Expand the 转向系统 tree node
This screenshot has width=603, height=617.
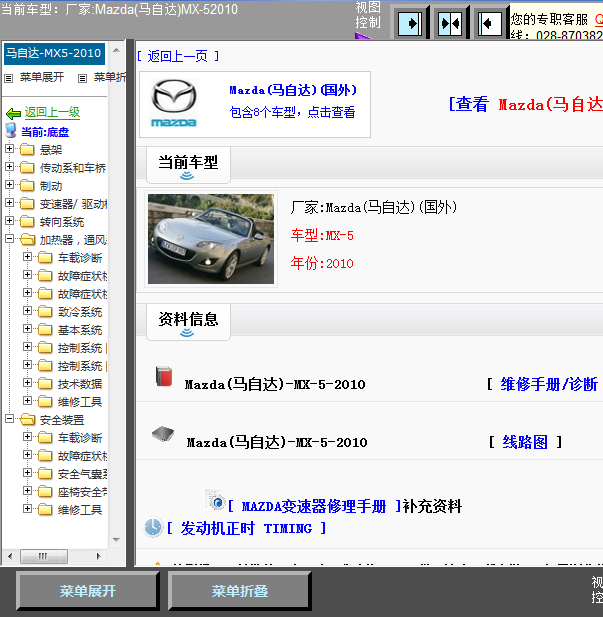click(9, 220)
